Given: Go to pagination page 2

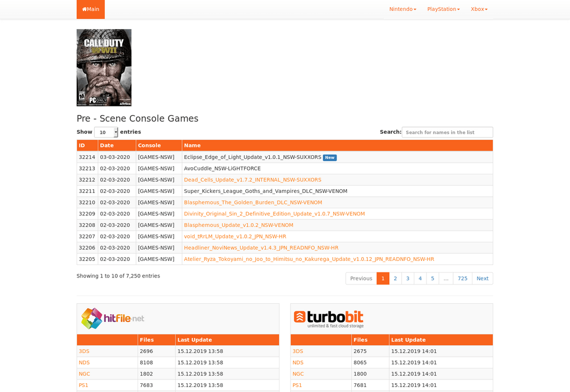Looking at the screenshot, I should pos(395,278).
